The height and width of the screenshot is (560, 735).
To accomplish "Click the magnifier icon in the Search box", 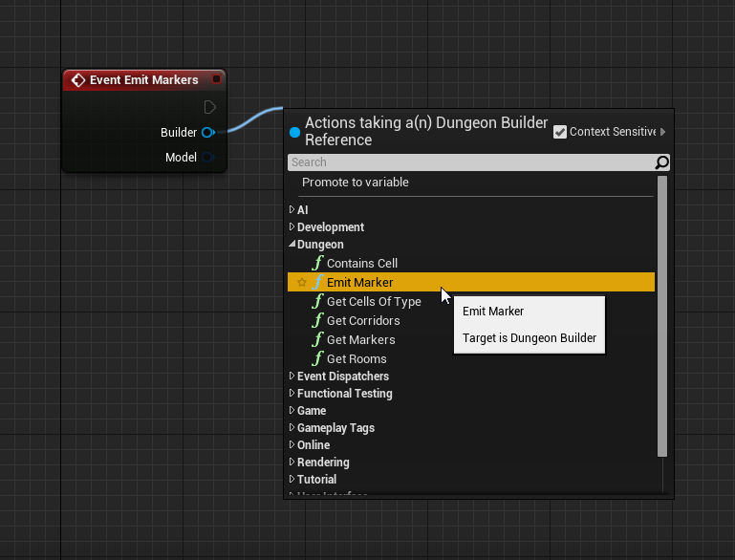I will click(661, 162).
